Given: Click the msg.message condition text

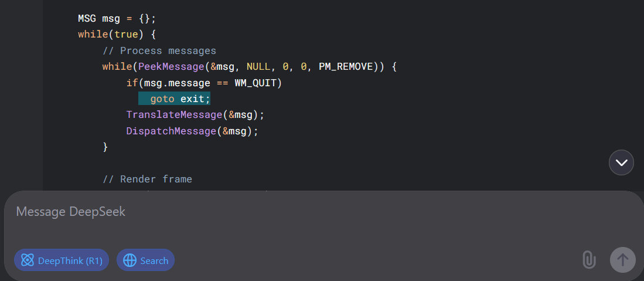Looking at the screenshot, I should [x=177, y=83].
